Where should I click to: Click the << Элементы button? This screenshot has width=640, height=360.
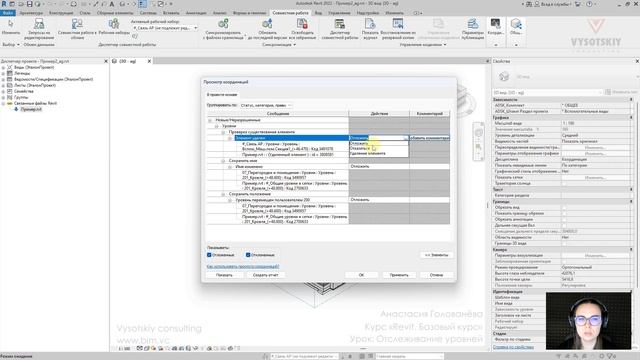coord(436,255)
